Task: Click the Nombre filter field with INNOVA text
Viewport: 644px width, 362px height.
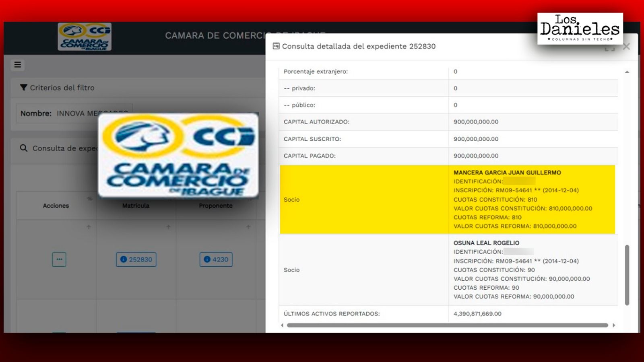Action: 74,113
